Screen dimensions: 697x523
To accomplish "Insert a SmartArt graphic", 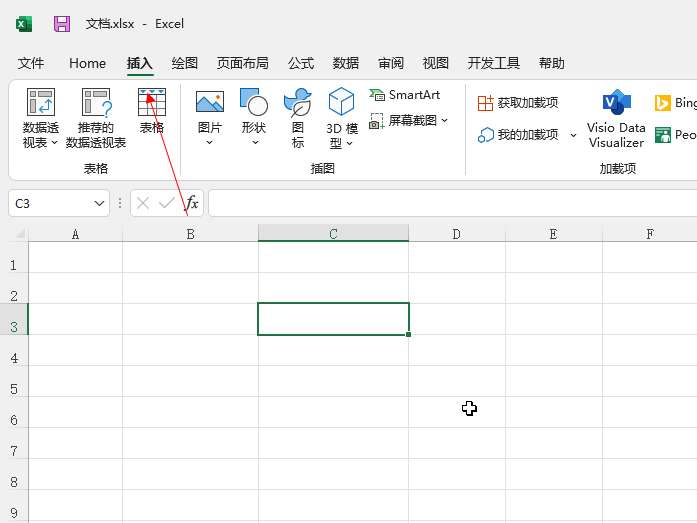I will [x=404, y=95].
